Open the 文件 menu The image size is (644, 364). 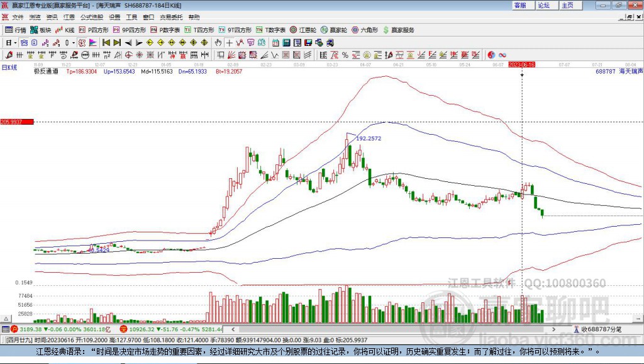click(x=18, y=17)
